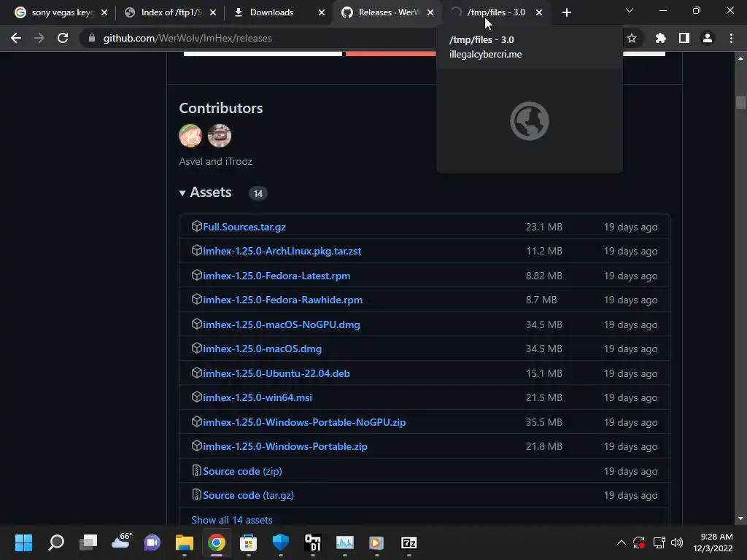Screen dimensions: 747x560
Task: Click Show all 14 assets
Action: 231,520
